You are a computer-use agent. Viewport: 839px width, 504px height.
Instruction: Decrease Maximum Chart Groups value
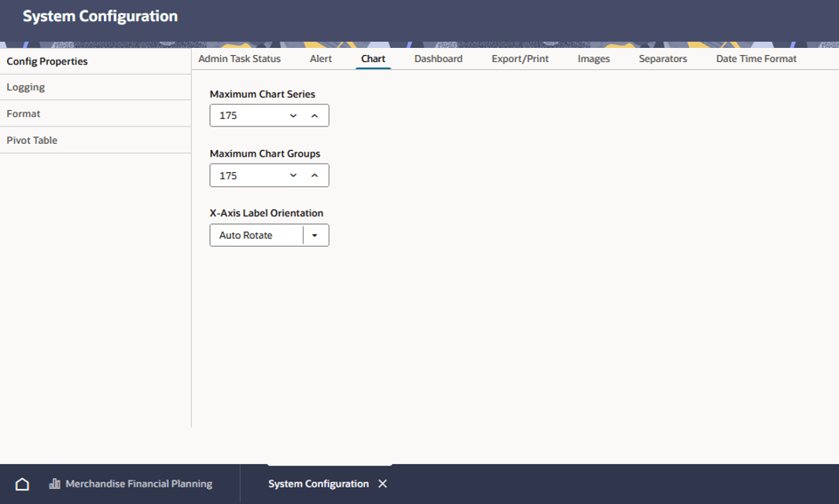point(293,175)
